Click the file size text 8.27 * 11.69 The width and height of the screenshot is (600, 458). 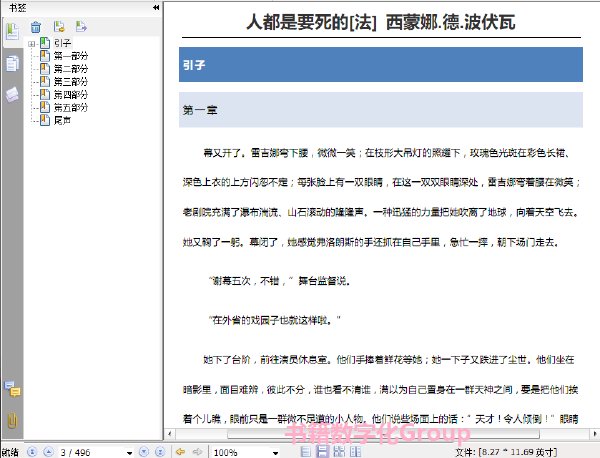517,453
